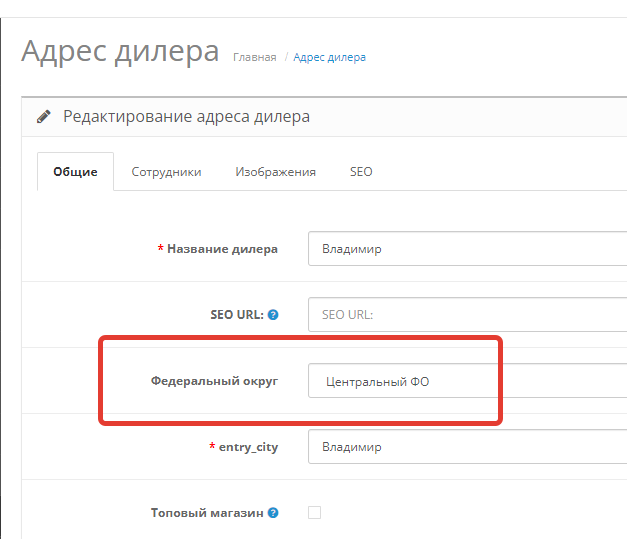Click the help icon next to SEO URL
Viewport: 627px width, 539px height.
(273, 315)
